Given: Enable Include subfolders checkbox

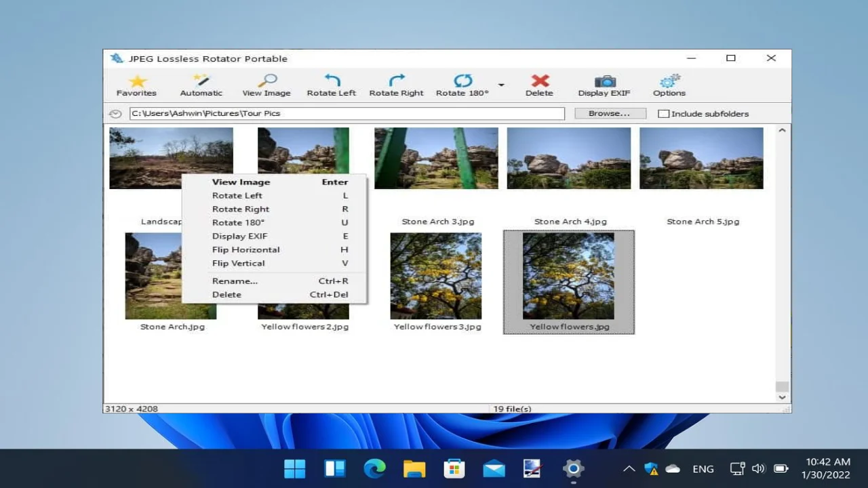Looking at the screenshot, I should (x=664, y=114).
